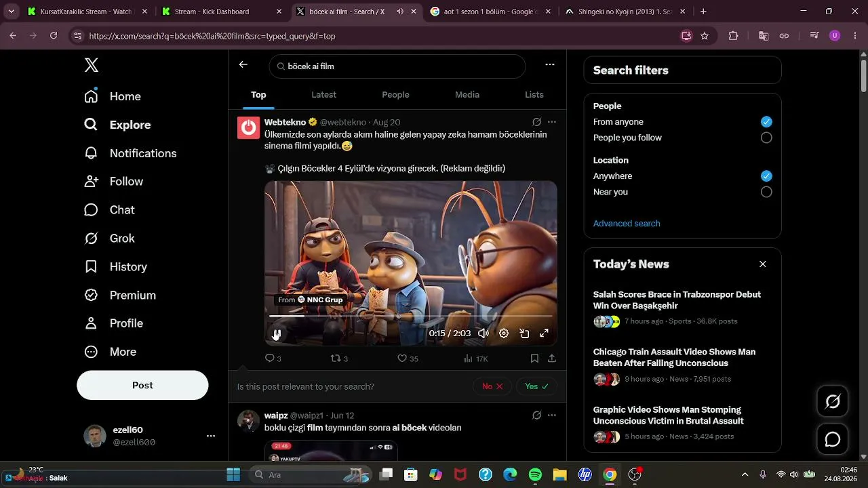The width and height of the screenshot is (868, 488).
Task: Bookmark this page with the star icon
Action: pos(705,36)
